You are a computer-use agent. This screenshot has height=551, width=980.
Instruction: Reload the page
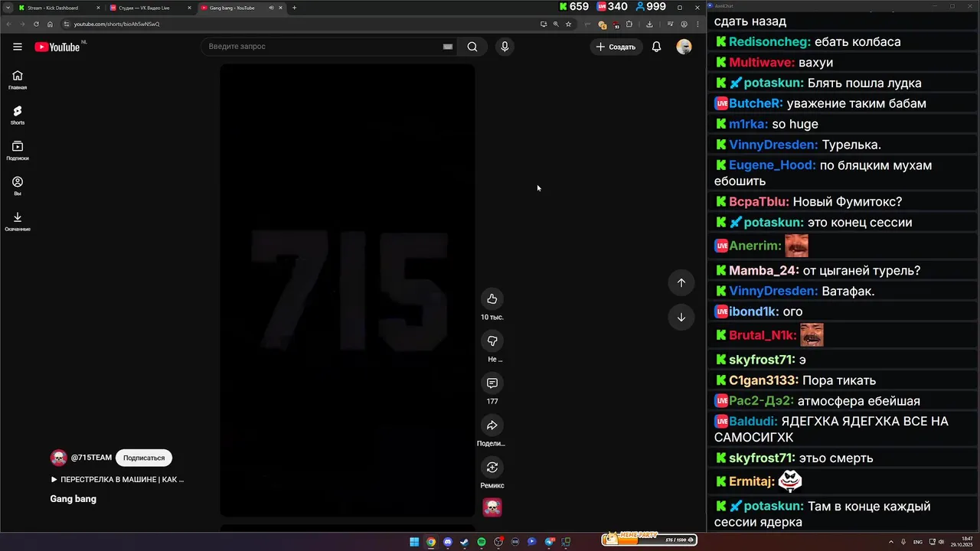click(36, 24)
